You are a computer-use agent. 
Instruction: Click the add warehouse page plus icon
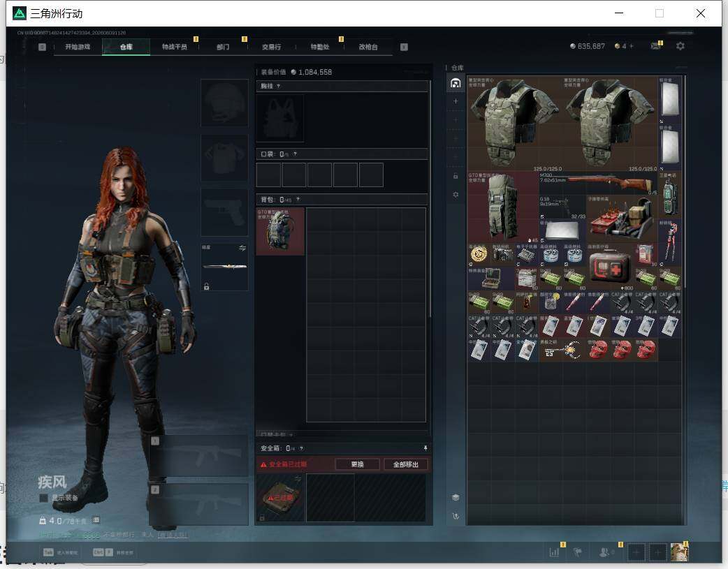point(456,101)
